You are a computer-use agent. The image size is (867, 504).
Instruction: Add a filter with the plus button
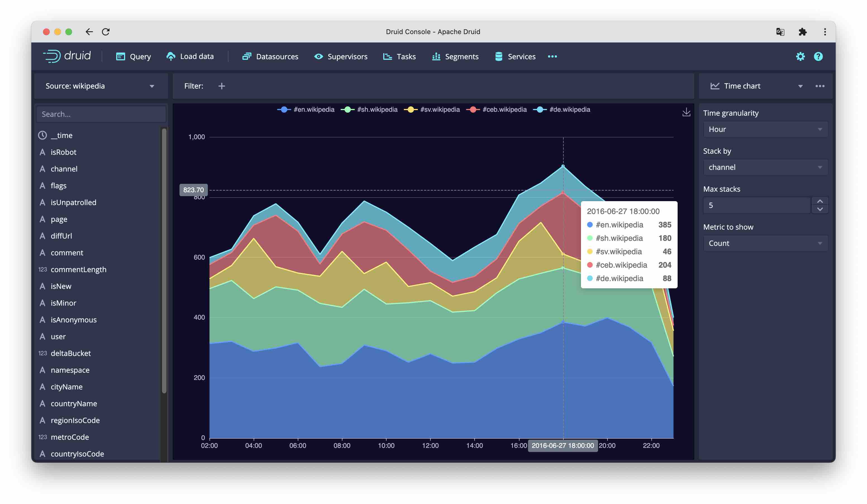[x=222, y=86]
